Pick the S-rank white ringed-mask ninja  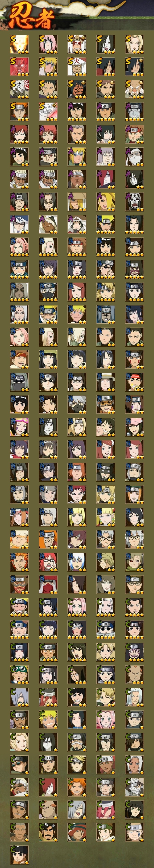pos(19,89)
